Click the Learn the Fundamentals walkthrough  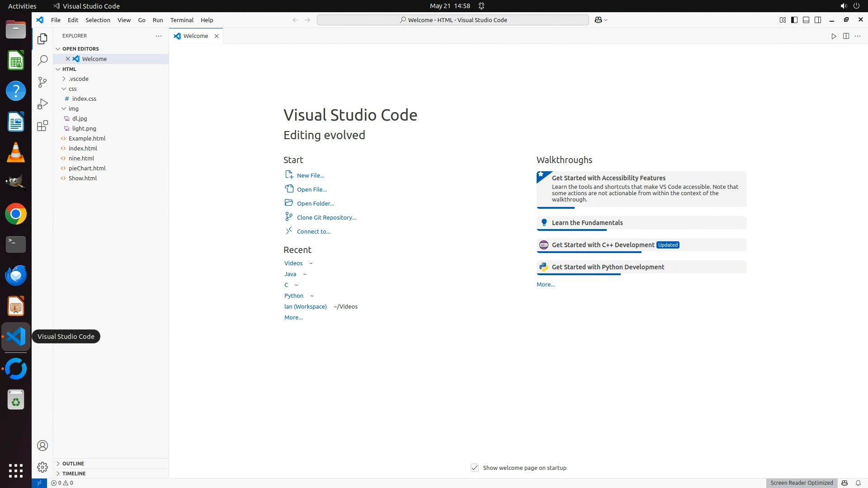click(587, 223)
